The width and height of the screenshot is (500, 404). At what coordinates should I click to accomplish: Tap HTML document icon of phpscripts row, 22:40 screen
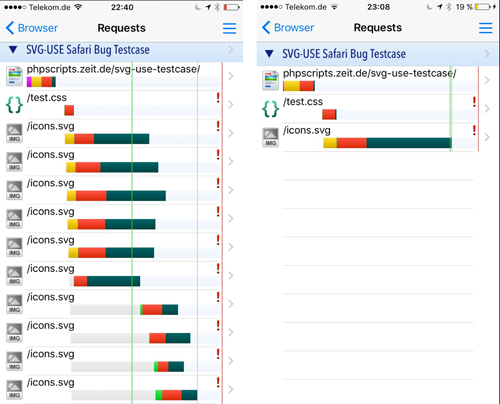(14, 76)
